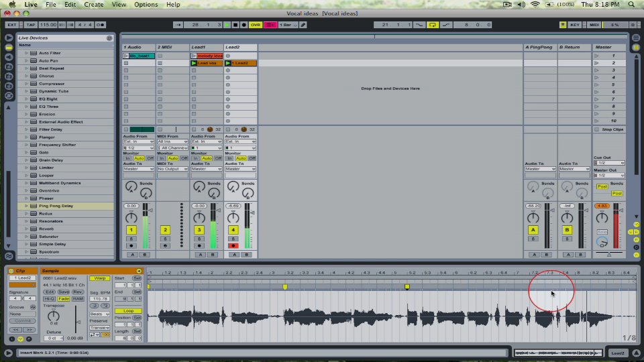Toggle the transport Loop switch
The image size is (644, 362).
click(433, 25)
